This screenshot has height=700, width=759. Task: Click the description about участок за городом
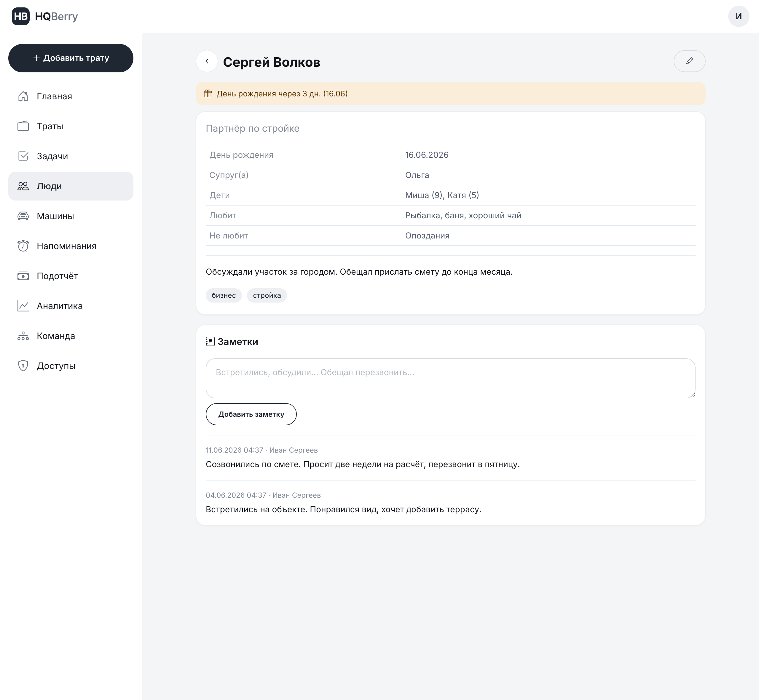(359, 272)
